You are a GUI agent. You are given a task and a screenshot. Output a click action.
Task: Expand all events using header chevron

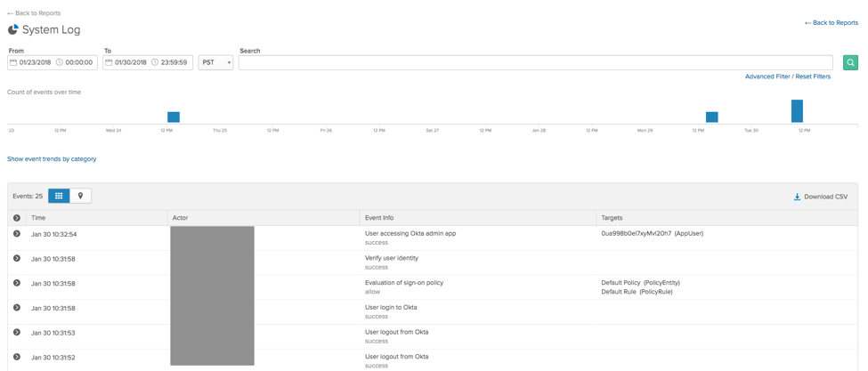tap(17, 218)
